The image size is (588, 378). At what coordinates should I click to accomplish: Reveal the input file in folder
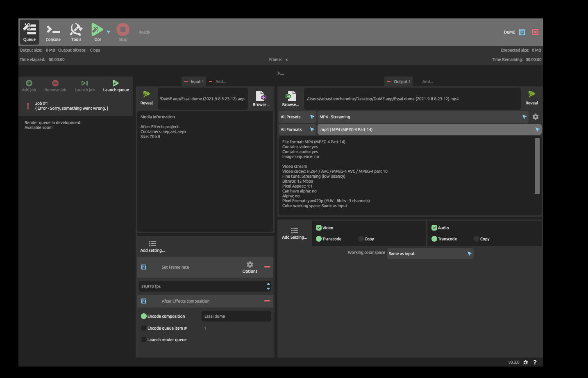coord(146,98)
